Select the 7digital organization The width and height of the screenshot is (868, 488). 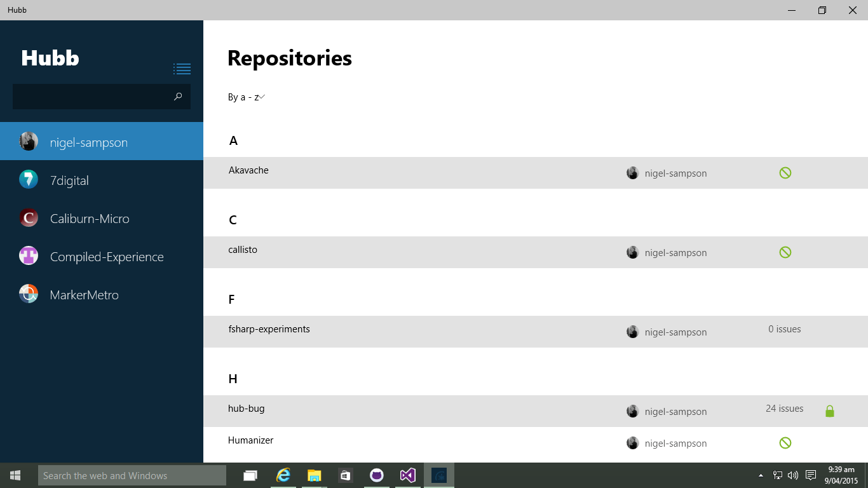[102, 179]
